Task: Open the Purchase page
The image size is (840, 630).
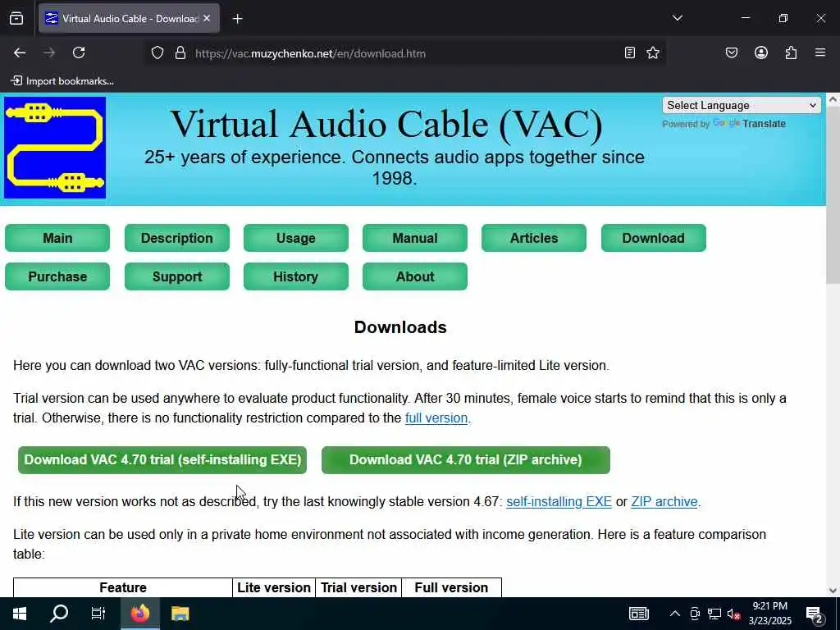Action: pyautogui.click(x=57, y=276)
